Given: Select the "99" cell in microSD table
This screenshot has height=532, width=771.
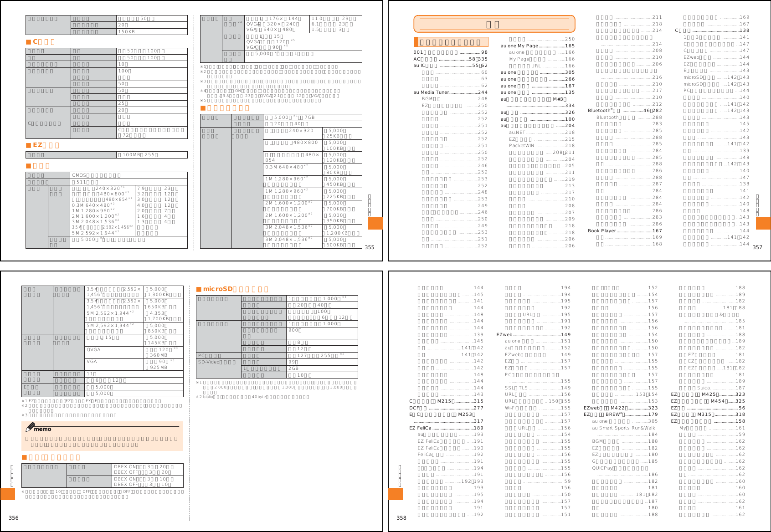Looking at the screenshot, I should pos(322,362).
